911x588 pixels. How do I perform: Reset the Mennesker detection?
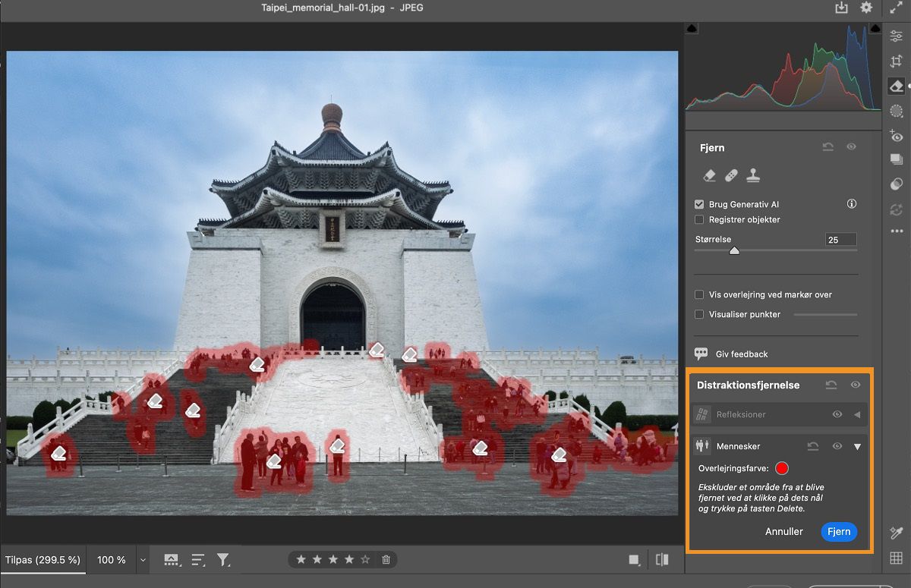click(813, 447)
